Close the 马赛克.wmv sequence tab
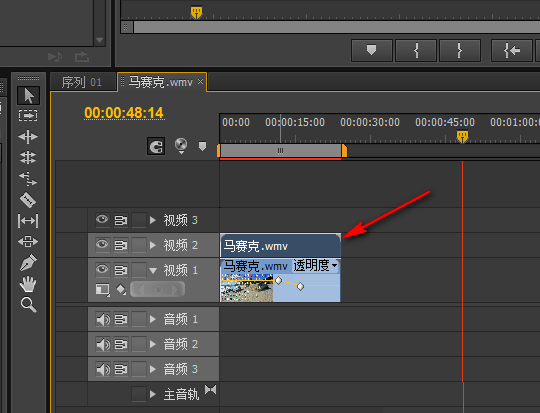Screen dimensions: 540x413 [x=200, y=82]
